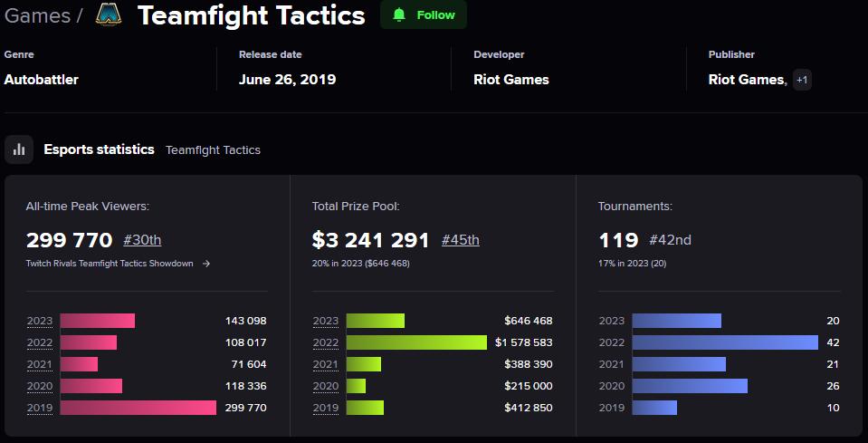This screenshot has height=443, width=868.
Task: Click the green 2021 prize pool bar
Action: point(364,364)
